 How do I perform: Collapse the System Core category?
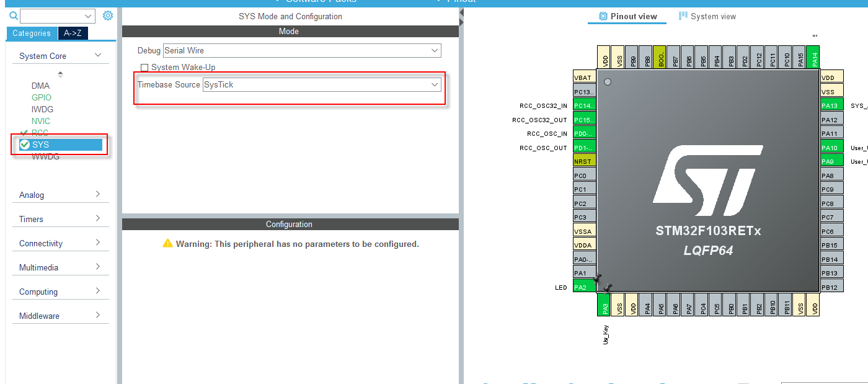point(98,56)
